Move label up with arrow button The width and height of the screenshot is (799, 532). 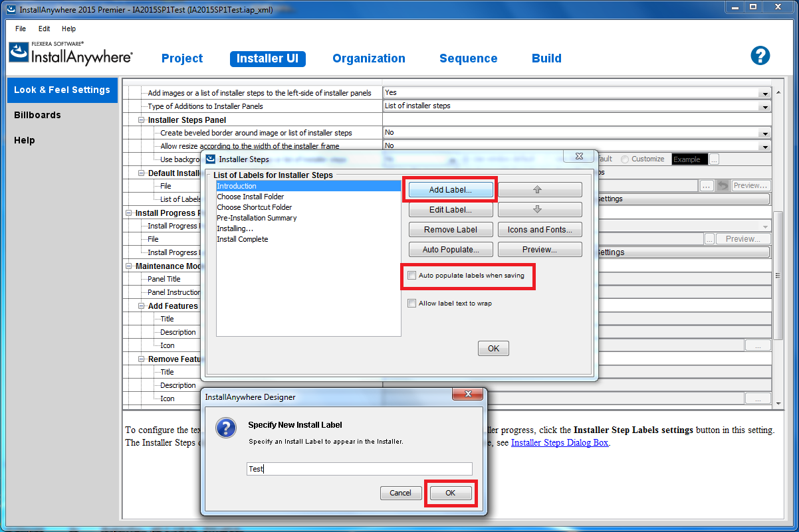[540, 190]
